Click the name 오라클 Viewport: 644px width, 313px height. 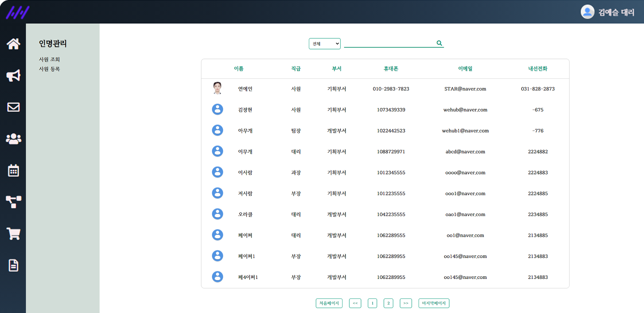tap(245, 214)
